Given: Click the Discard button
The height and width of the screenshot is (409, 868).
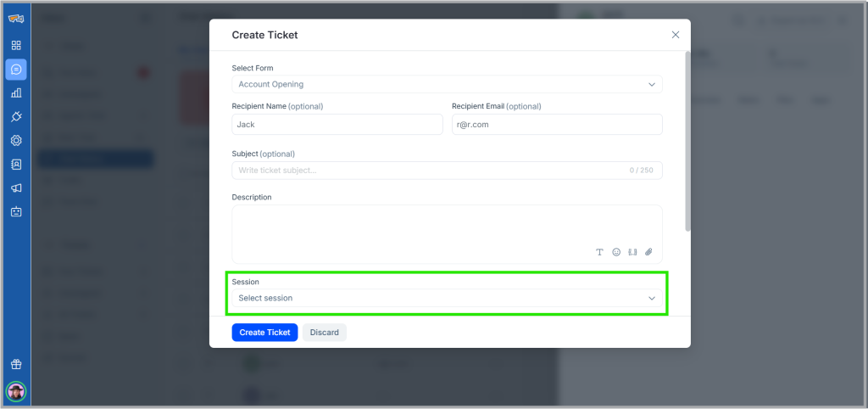Looking at the screenshot, I should pyautogui.click(x=325, y=333).
